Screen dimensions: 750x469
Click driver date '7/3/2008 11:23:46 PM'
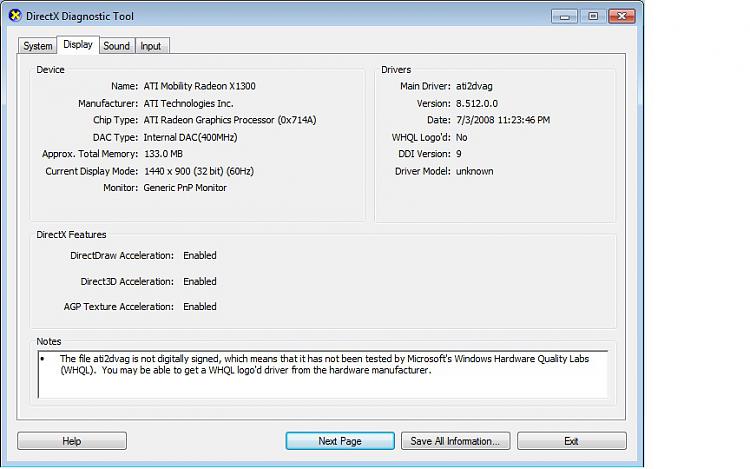coord(503,120)
